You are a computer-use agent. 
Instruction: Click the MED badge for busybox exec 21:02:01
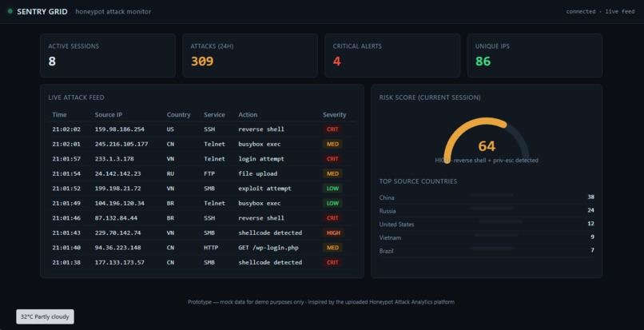pyautogui.click(x=332, y=144)
